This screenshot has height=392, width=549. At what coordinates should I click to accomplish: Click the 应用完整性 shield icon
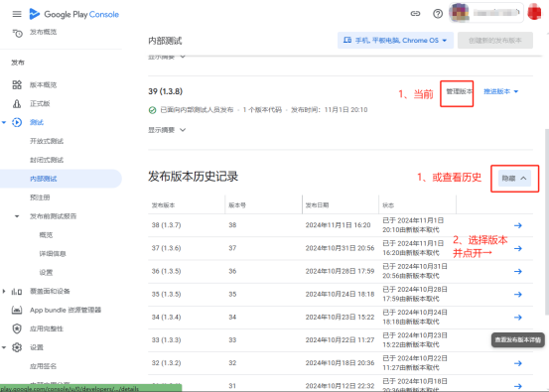[17, 328]
